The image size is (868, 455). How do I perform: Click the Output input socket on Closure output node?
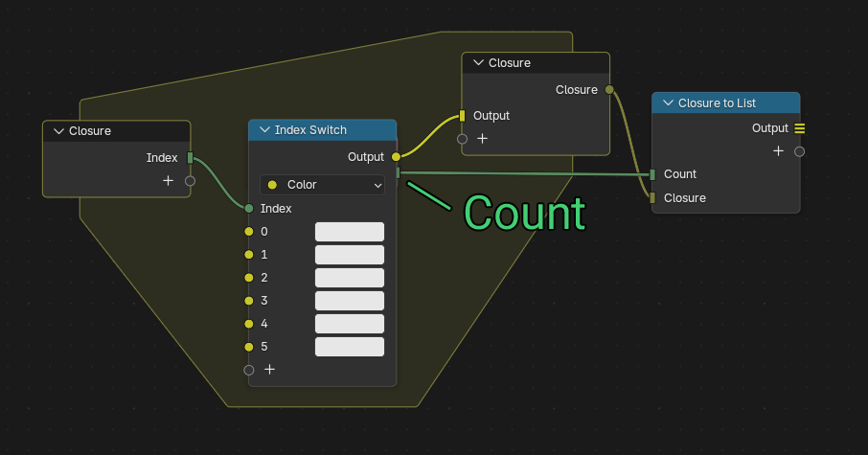[x=463, y=116]
